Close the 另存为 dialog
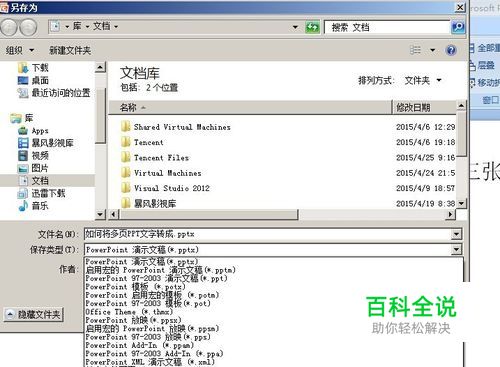The height and width of the screenshot is (367, 500). coord(460,7)
